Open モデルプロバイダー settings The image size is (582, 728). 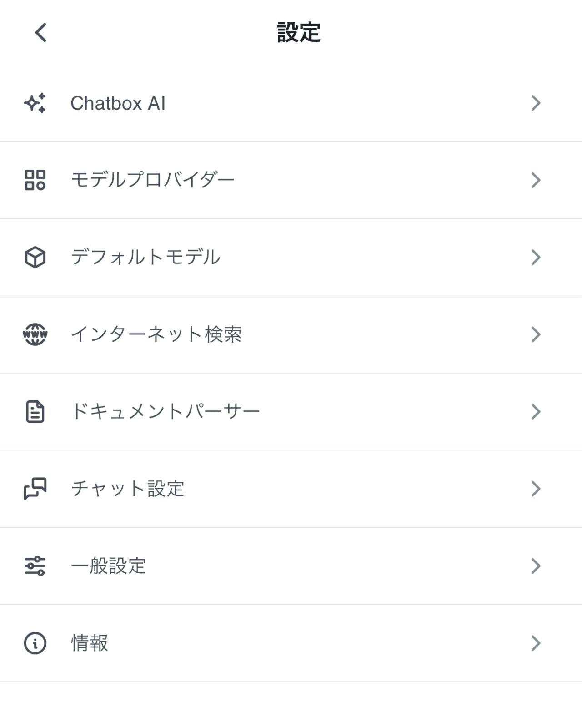pos(153,180)
